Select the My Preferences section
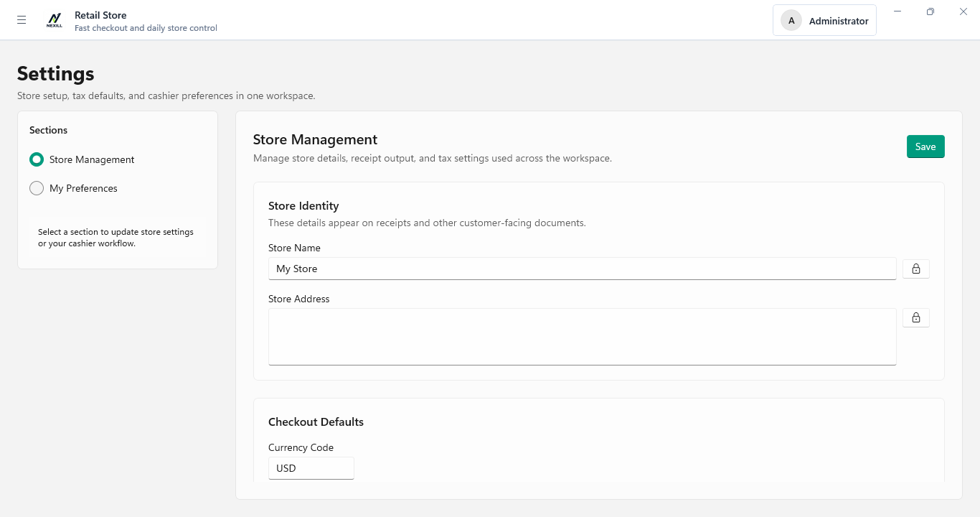The width and height of the screenshot is (980, 517). [73, 188]
